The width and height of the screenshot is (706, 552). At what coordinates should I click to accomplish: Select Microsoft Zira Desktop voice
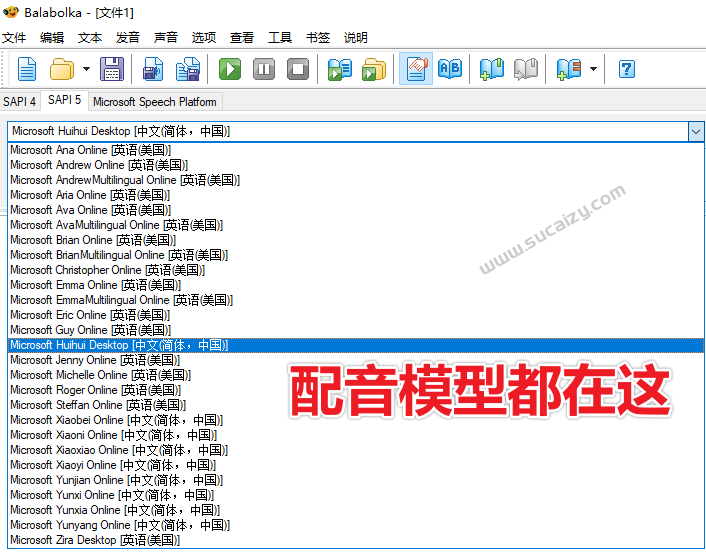point(356,540)
